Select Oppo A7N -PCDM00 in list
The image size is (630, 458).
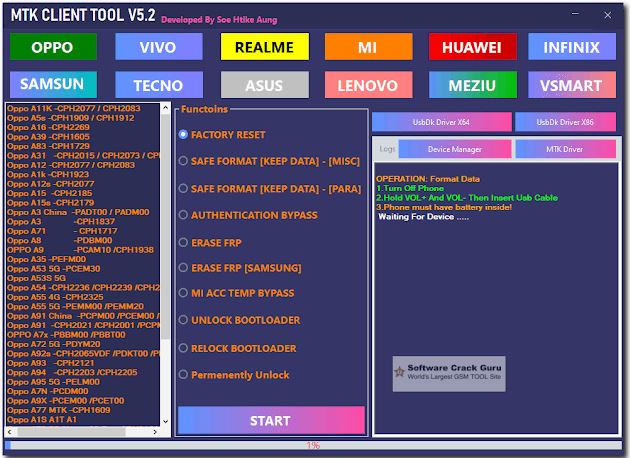[x=47, y=391]
